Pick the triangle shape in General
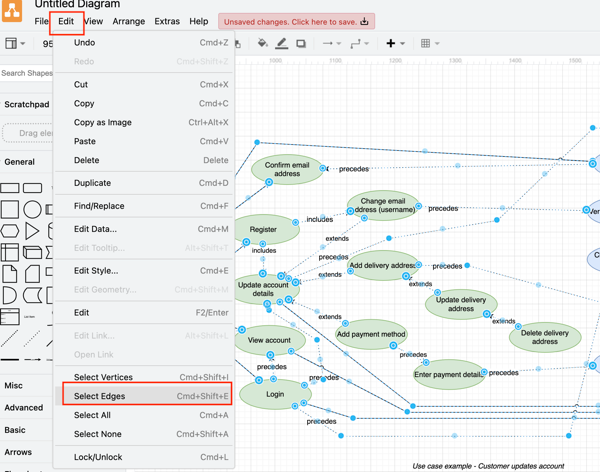600x472 pixels. tap(32, 231)
